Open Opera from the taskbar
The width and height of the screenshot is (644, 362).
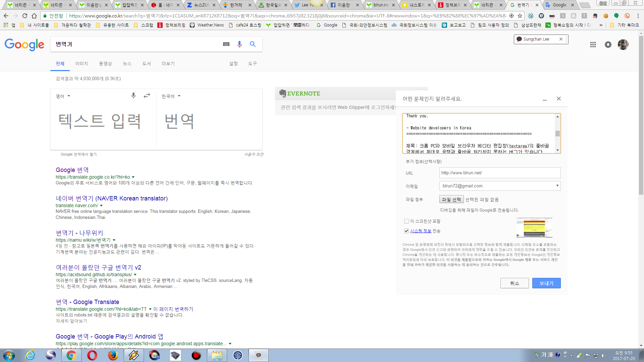[92, 355]
